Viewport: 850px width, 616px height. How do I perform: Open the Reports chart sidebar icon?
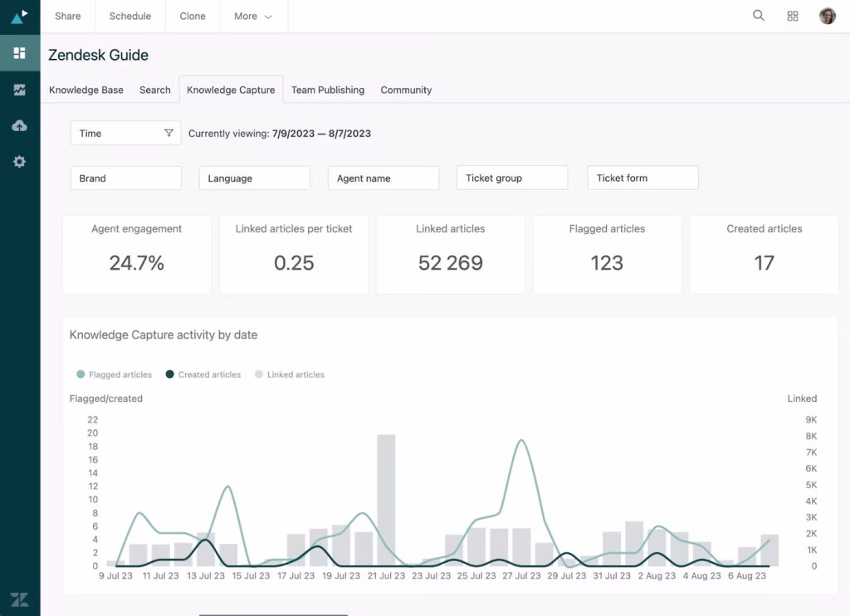point(20,90)
